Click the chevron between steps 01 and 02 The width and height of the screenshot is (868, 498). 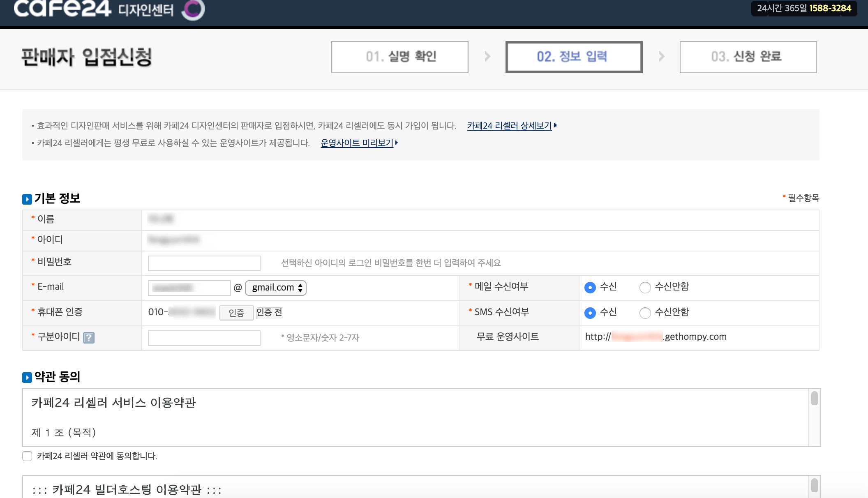487,57
